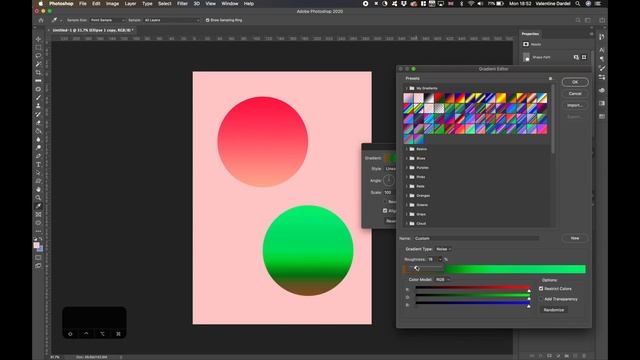This screenshot has width=640, height=360.
Task: Open macOS Spotlight search icon
Action: point(578,4)
